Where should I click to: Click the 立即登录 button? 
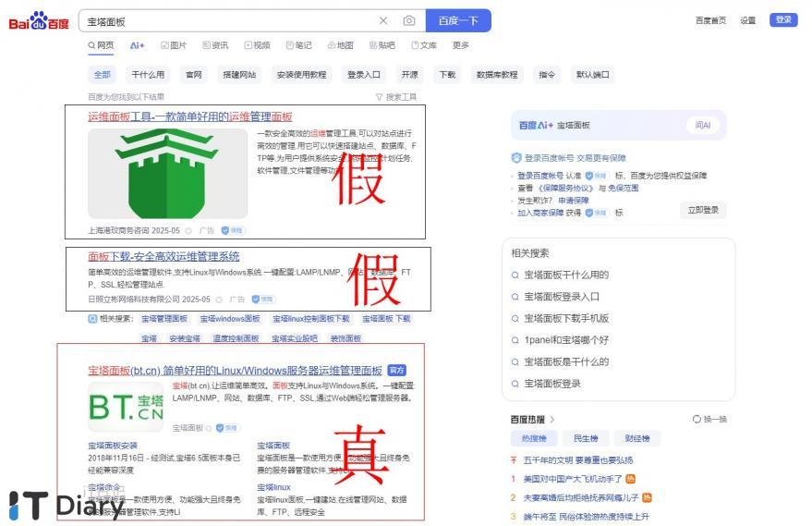[x=703, y=210]
